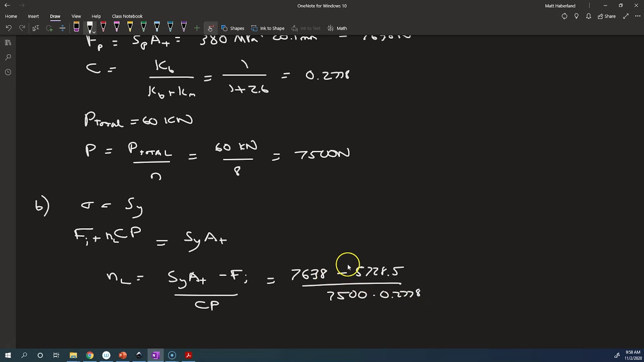Viewport: 644px width, 362px height.
Task: Open the notifications bell
Action: click(x=589, y=16)
